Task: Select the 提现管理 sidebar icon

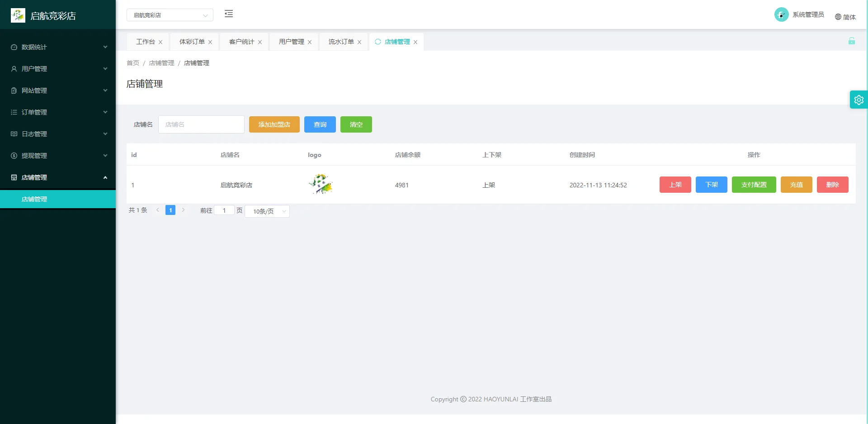Action: (x=13, y=156)
